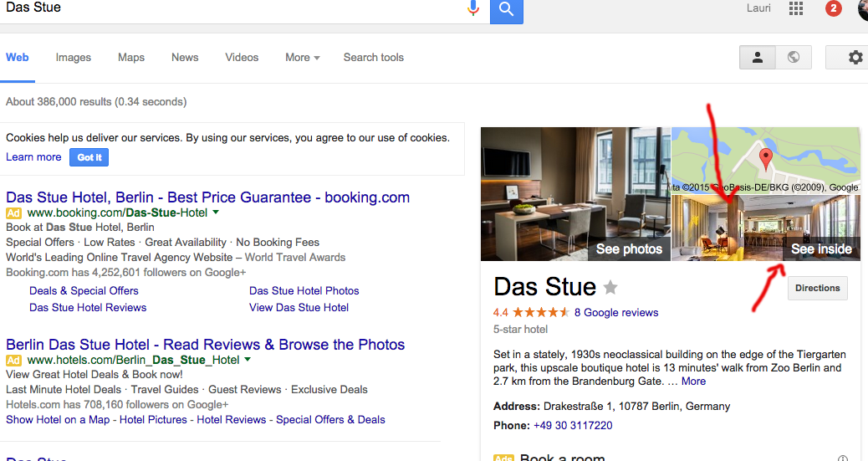Click the About 386,000 results text

pyautogui.click(x=96, y=102)
